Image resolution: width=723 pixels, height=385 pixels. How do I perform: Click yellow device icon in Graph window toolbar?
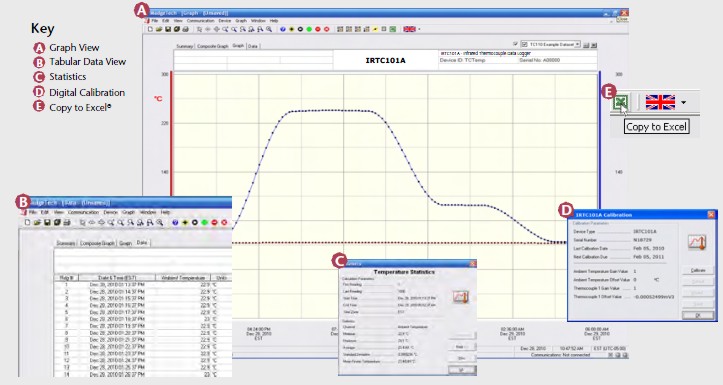point(291,29)
